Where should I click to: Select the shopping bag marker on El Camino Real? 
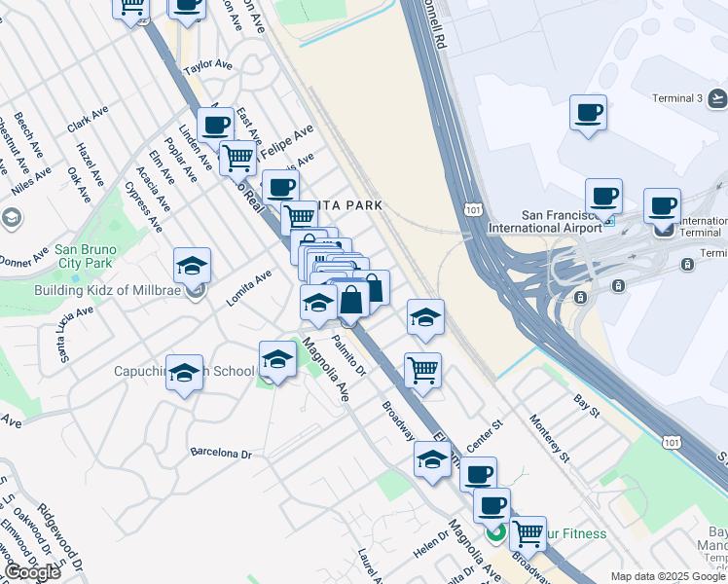[x=351, y=304]
